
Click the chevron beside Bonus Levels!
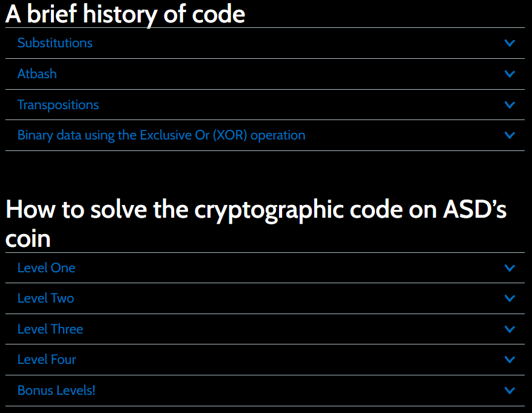(x=510, y=391)
